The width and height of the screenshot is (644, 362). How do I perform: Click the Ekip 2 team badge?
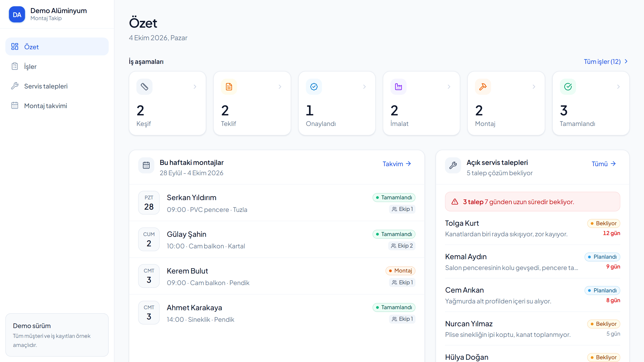point(402,246)
